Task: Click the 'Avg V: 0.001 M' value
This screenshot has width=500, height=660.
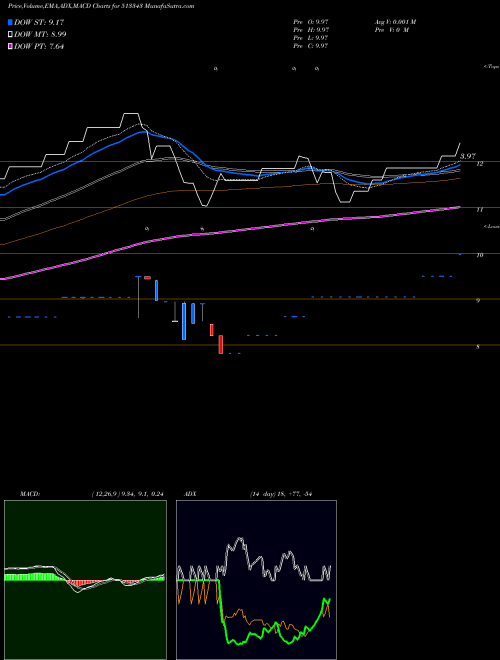Action: point(395,22)
